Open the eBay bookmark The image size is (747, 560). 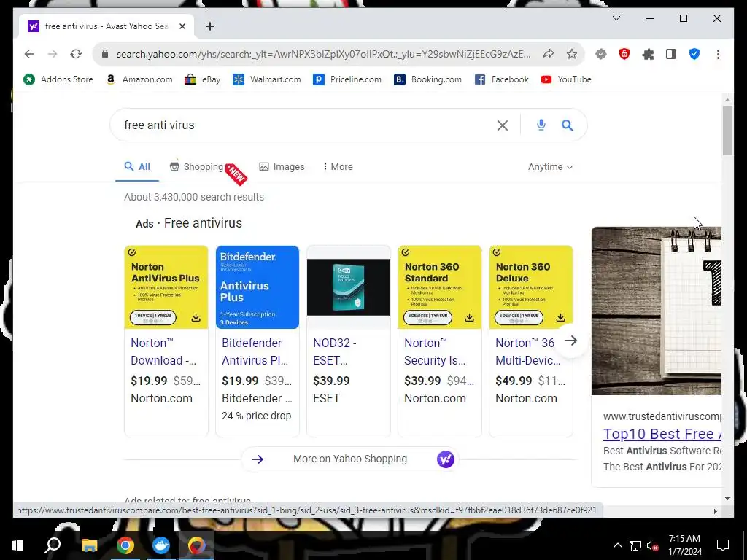pyautogui.click(x=203, y=79)
